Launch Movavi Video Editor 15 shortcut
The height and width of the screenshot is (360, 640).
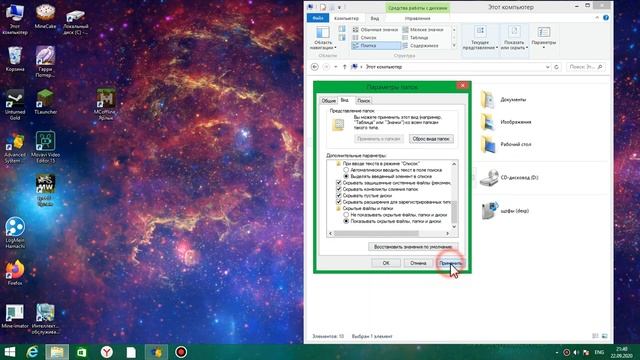pyautogui.click(x=45, y=147)
